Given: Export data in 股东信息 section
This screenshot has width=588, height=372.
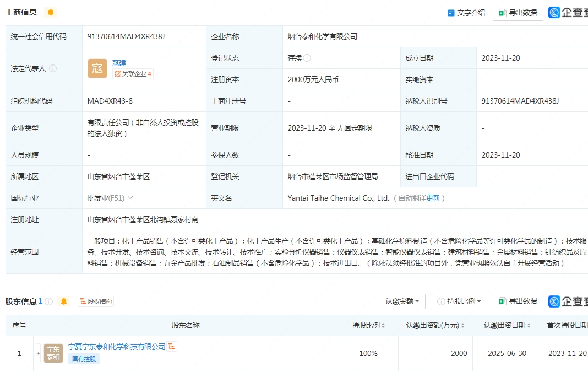Looking at the screenshot, I should pyautogui.click(x=518, y=301).
